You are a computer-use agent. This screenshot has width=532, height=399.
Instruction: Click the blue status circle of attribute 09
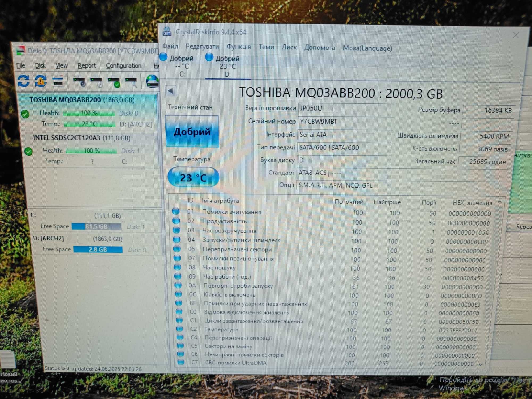pos(178,276)
